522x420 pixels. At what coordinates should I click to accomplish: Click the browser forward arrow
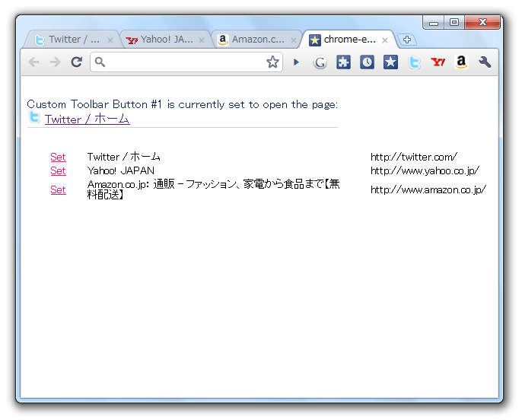(x=55, y=62)
